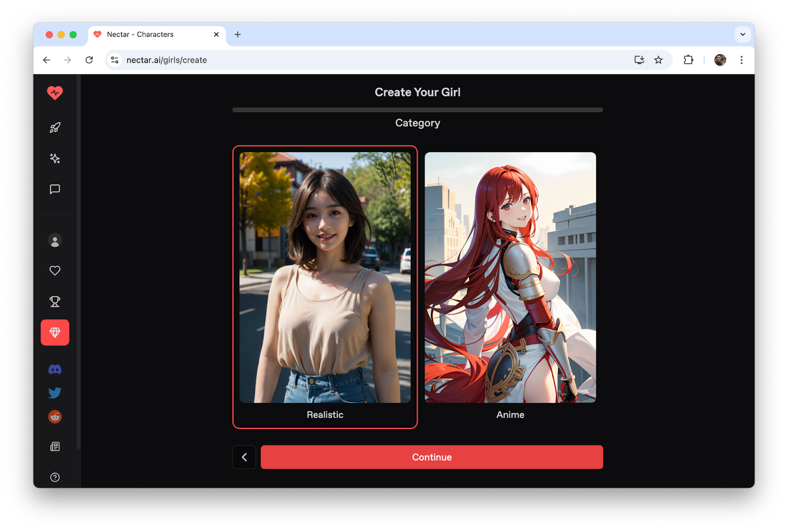Select the Realistic category card
Screen dimensions: 788x532
pos(325,287)
